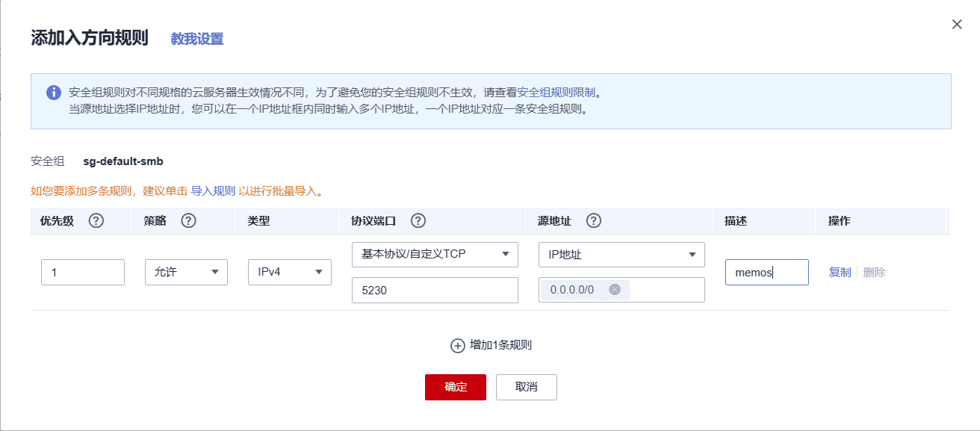Viewport: 980px width, 431px height.
Task: Click the 取消 cancel button
Action: tap(526, 387)
